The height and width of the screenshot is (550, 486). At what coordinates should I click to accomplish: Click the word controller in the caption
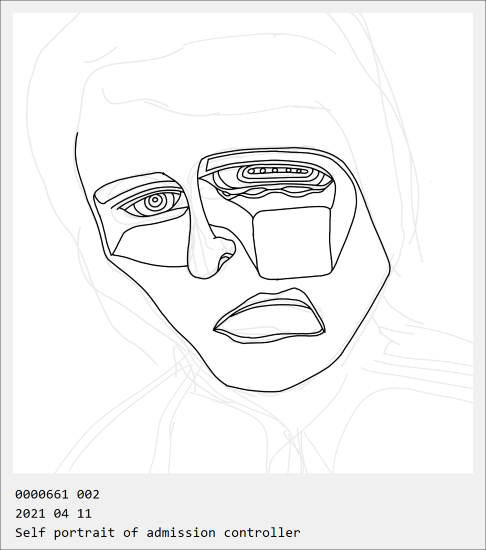point(262,532)
